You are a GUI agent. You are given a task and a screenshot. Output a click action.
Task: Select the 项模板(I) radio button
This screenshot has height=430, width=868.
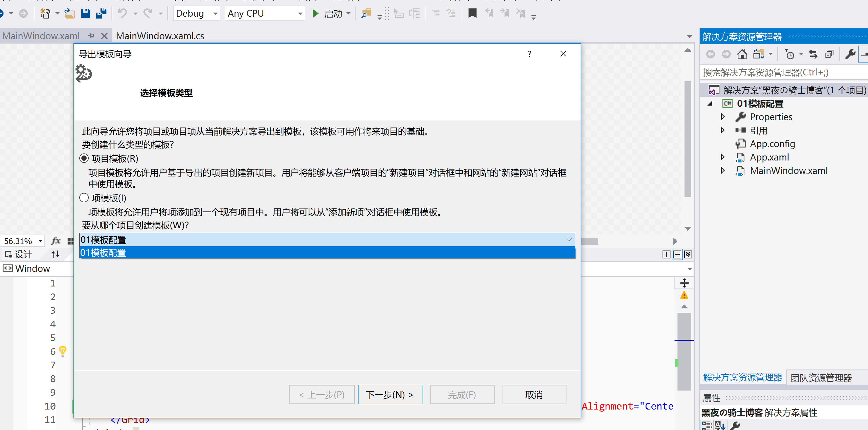(x=84, y=198)
